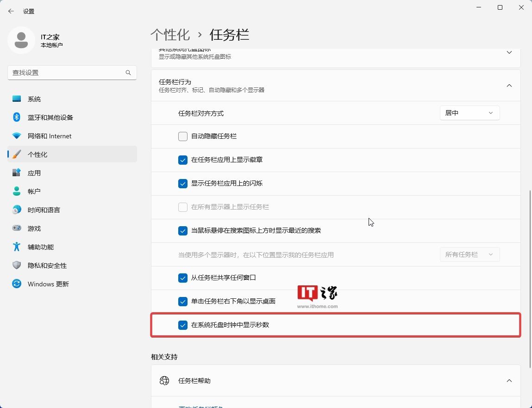The height and width of the screenshot is (408, 532).
Task: Collapse the 任务栏行为 section
Action: pos(509,85)
